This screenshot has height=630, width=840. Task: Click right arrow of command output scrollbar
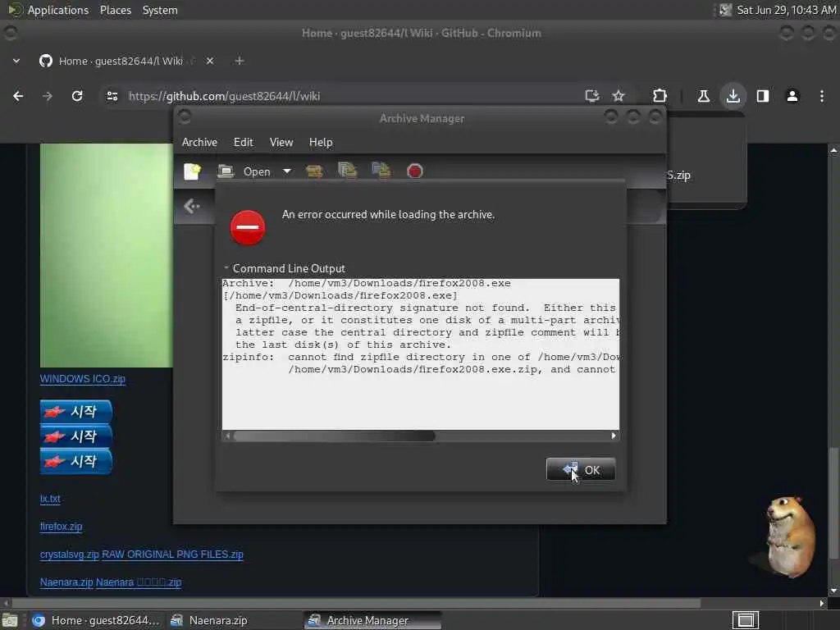[614, 436]
